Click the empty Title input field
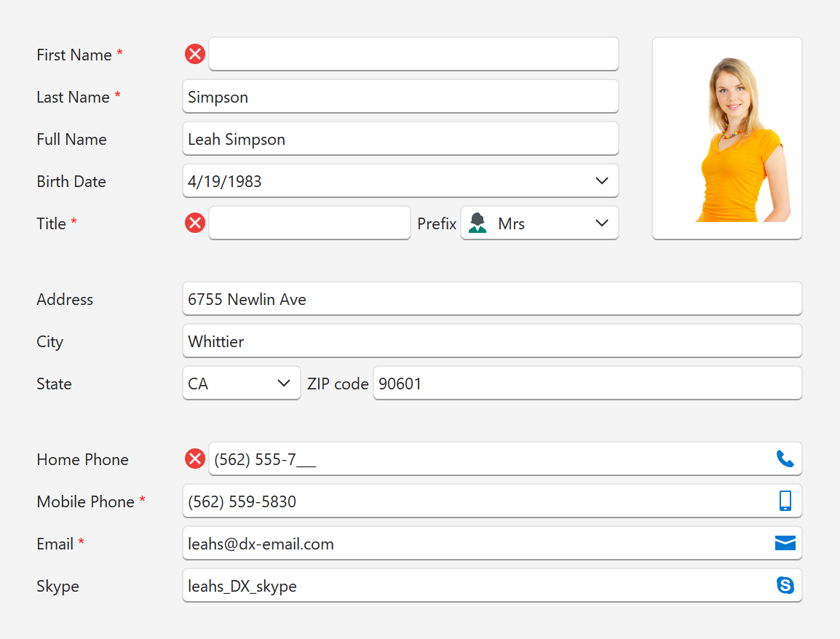Image resolution: width=840 pixels, height=639 pixels. pyautogui.click(x=309, y=223)
